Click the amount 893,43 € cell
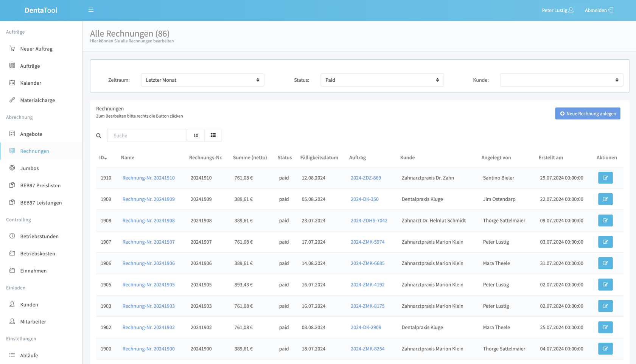The height and width of the screenshot is (364, 636). 243,285
